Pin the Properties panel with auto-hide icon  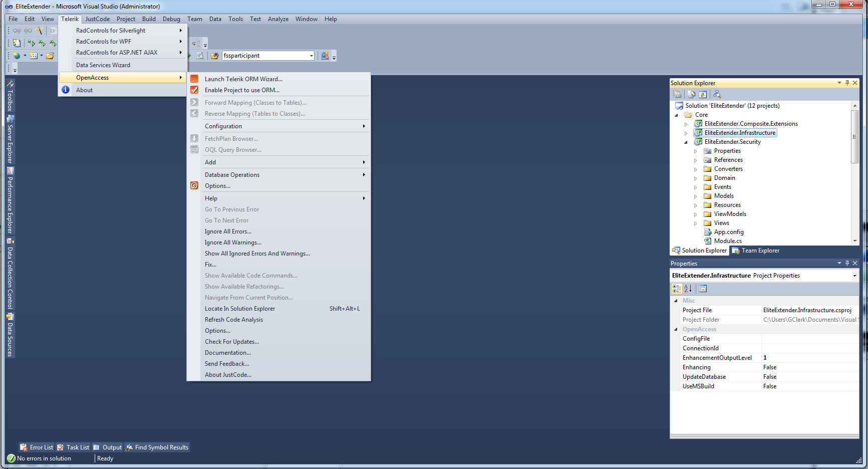(847, 263)
